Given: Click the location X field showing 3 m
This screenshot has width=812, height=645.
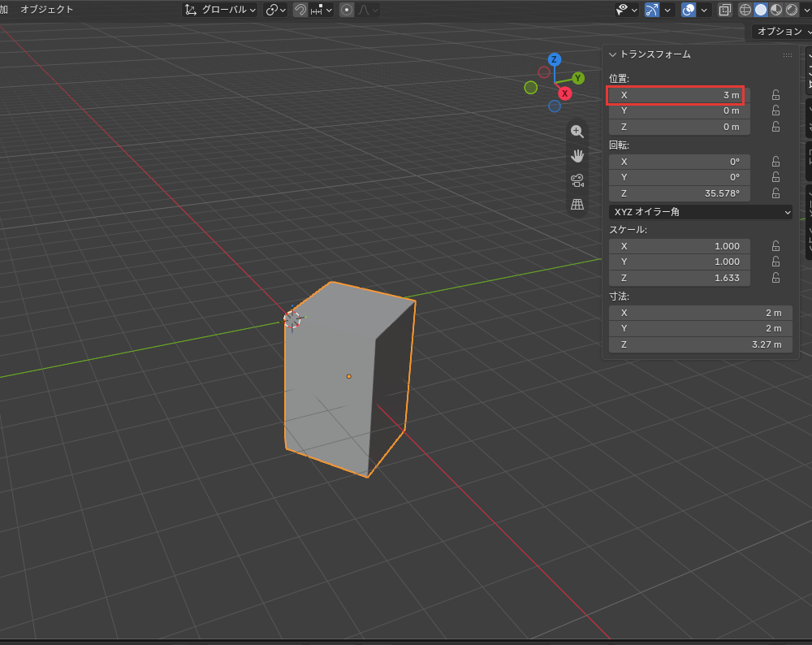Looking at the screenshot, I should 680,95.
